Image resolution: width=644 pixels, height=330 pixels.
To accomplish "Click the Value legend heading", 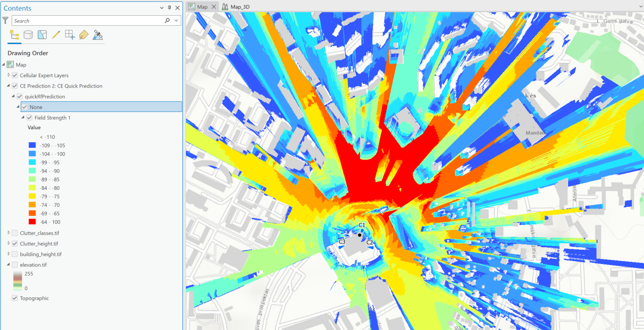I will (34, 127).
